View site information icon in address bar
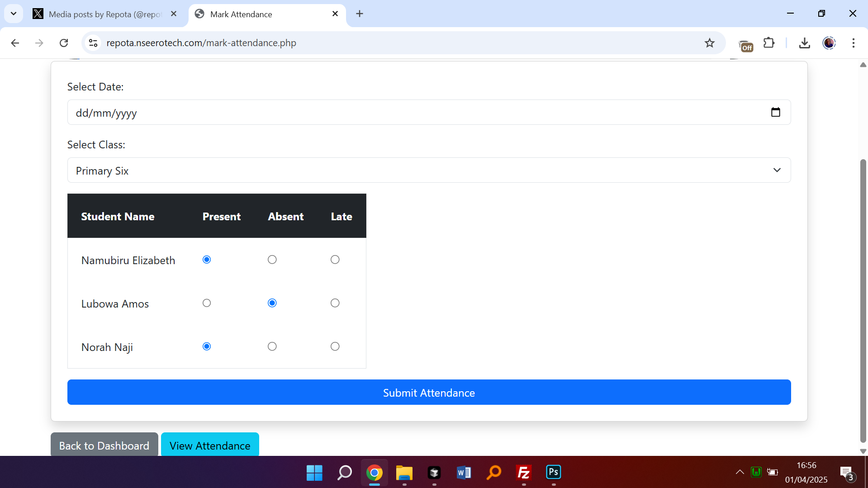The image size is (868, 488). tap(93, 43)
